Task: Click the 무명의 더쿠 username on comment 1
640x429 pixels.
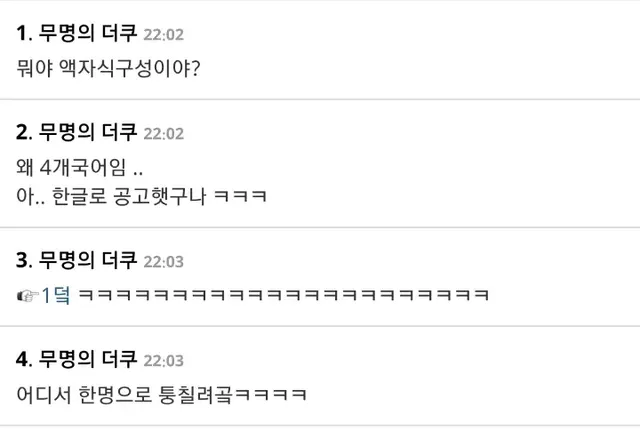Action: (x=88, y=33)
